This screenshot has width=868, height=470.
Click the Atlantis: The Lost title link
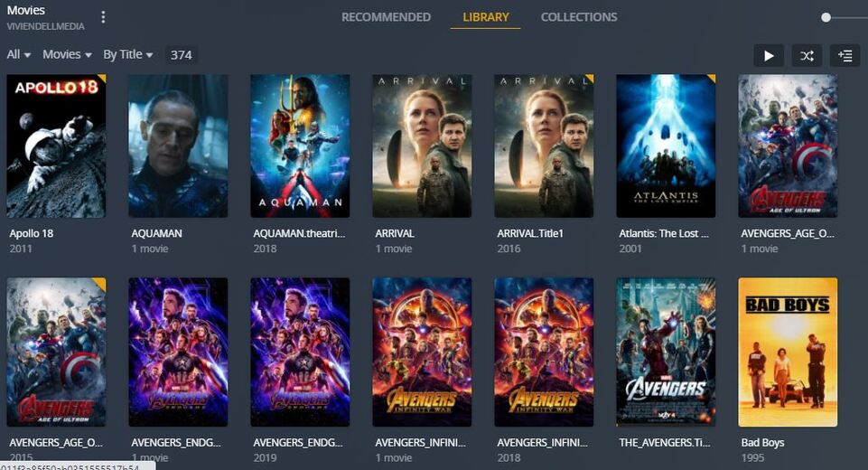click(x=664, y=233)
